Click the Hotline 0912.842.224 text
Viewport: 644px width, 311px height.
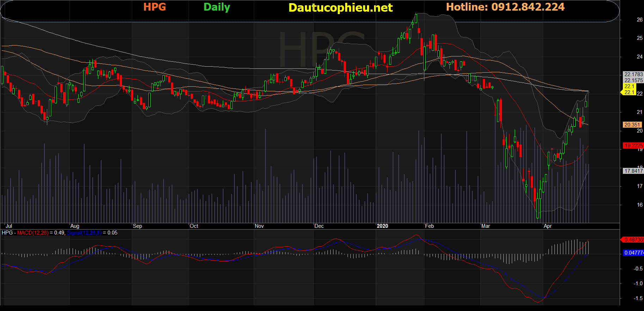505,7
